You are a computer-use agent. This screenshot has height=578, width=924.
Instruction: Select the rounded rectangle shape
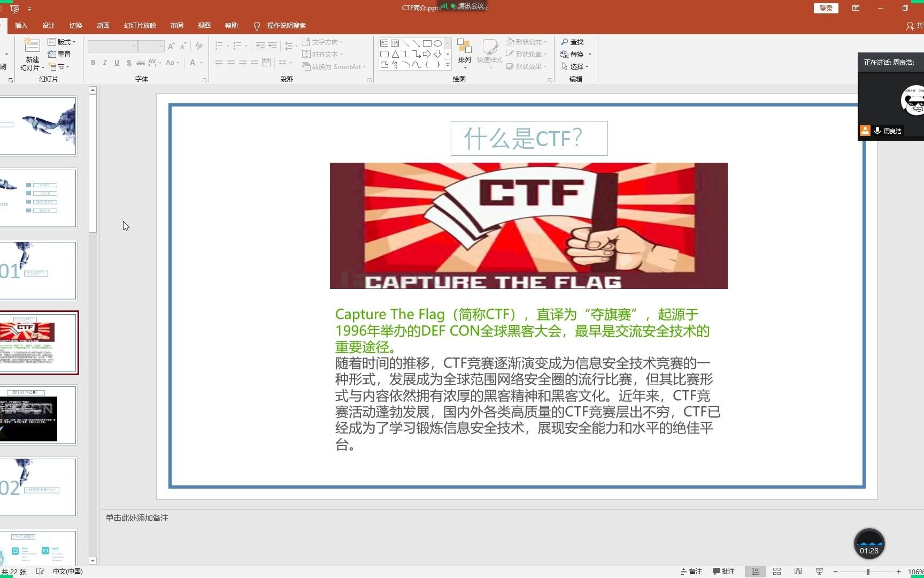pyautogui.click(x=384, y=54)
